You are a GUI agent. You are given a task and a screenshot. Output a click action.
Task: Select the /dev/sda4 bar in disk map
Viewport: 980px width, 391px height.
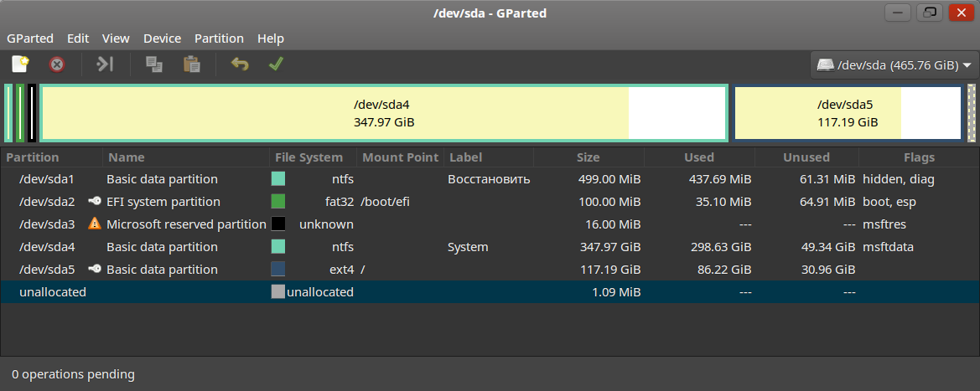click(384, 114)
